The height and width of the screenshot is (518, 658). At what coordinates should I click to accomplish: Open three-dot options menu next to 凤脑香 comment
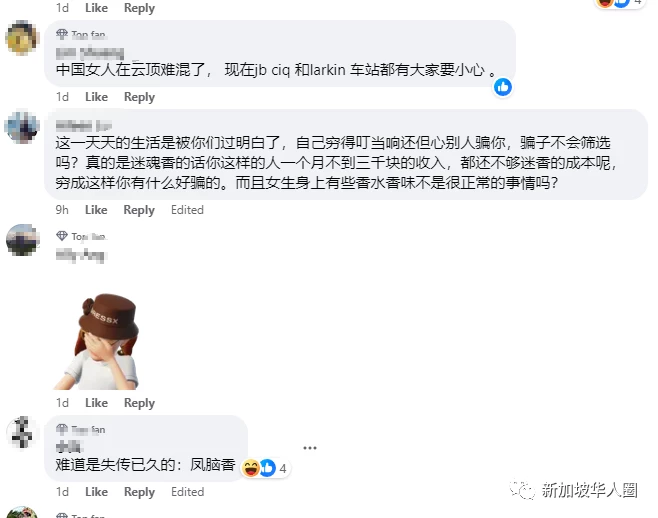310,448
